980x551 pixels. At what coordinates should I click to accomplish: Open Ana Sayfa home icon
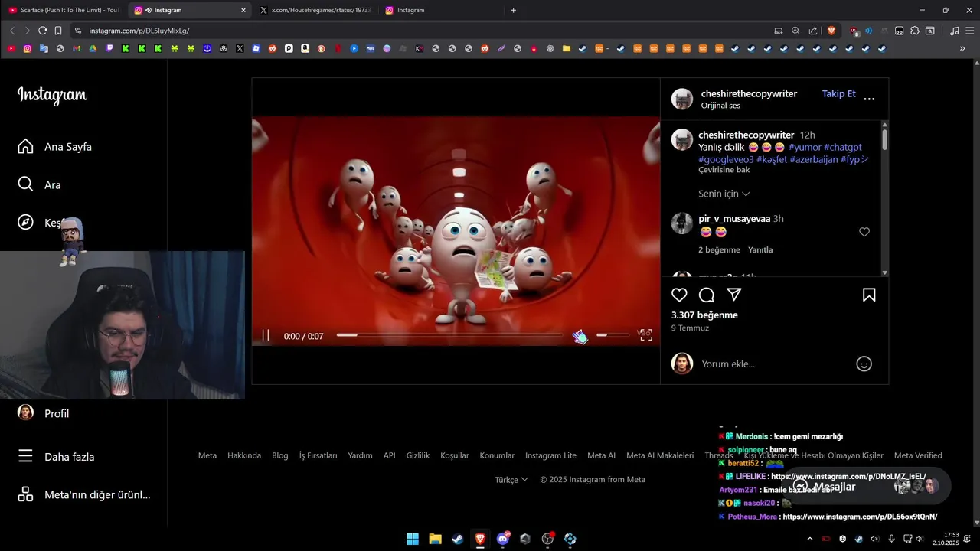(x=25, y=146)
